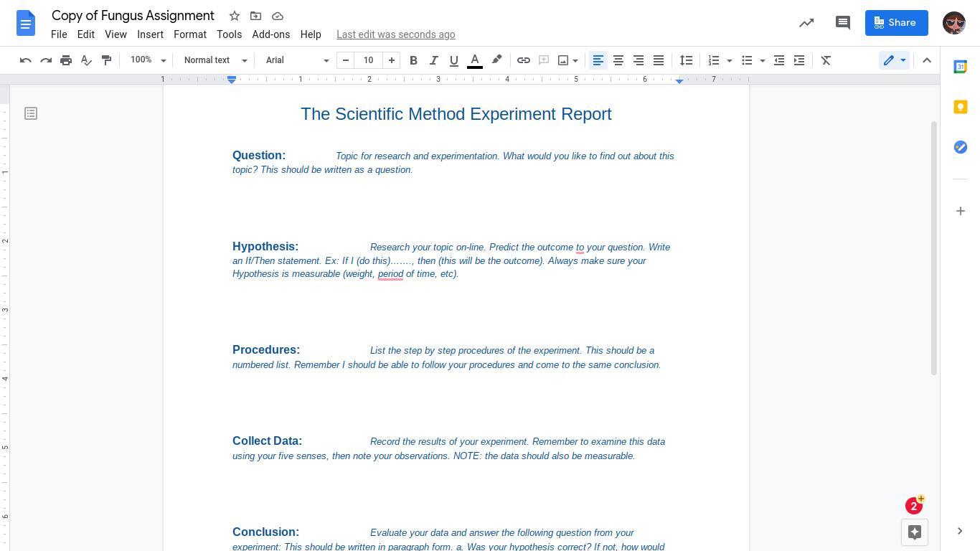Viewport: 980px width, 551px height.
Task: Align text right
Action: coord(639,60)
